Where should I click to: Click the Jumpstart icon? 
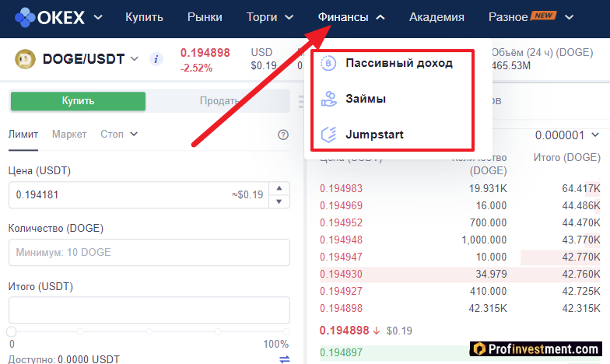click(x=328, y=135)
